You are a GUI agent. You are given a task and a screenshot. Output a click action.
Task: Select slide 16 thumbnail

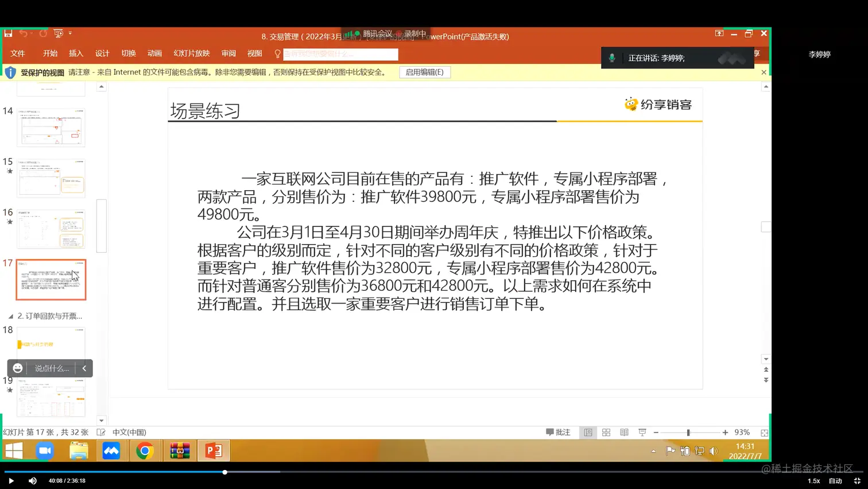(x=51, y=229)
